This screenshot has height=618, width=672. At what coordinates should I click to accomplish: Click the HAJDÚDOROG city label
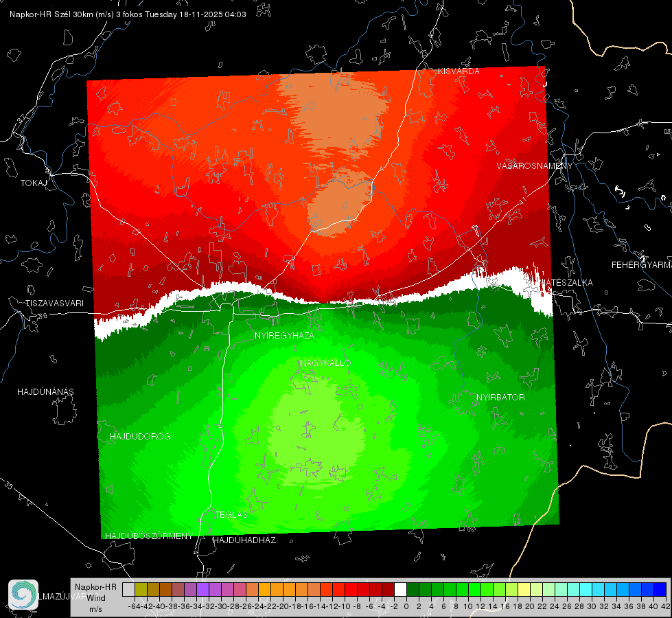pyautogui.click(x=140, y=436)
